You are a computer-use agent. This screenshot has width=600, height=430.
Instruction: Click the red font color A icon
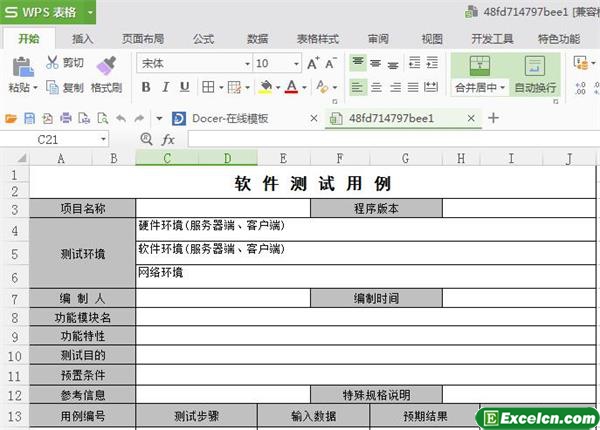292,87
